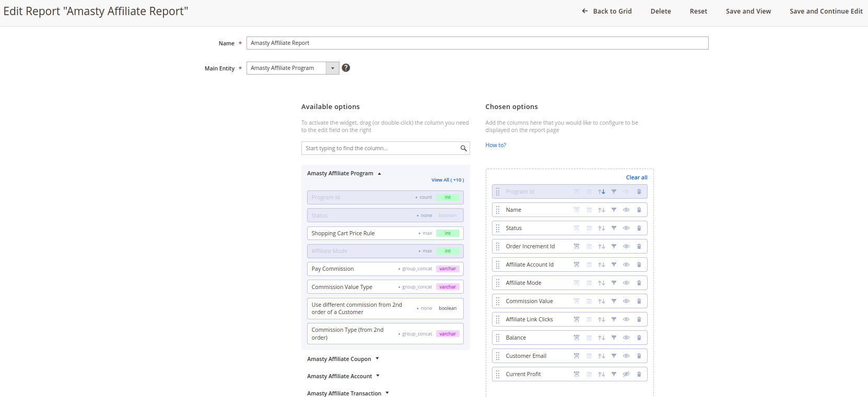Grab the drag handle of Commission Value row

pyautogui.click(x=498, y=301)
